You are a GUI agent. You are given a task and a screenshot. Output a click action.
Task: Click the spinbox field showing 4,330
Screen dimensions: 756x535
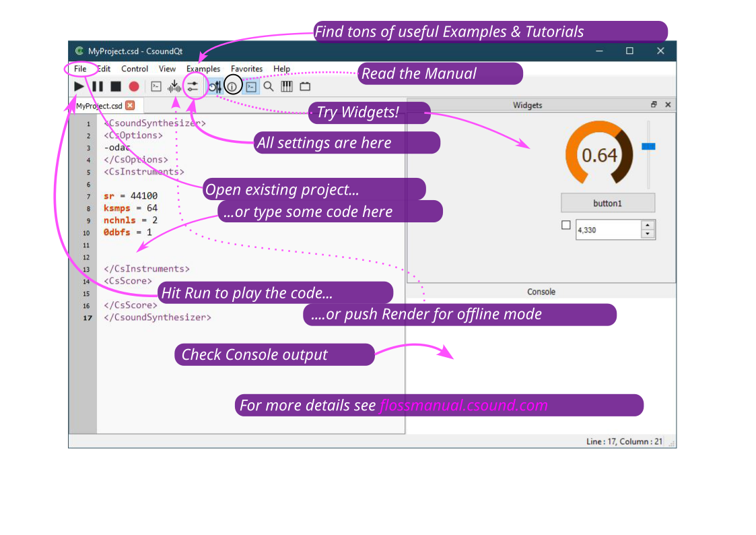pos(609,230)
